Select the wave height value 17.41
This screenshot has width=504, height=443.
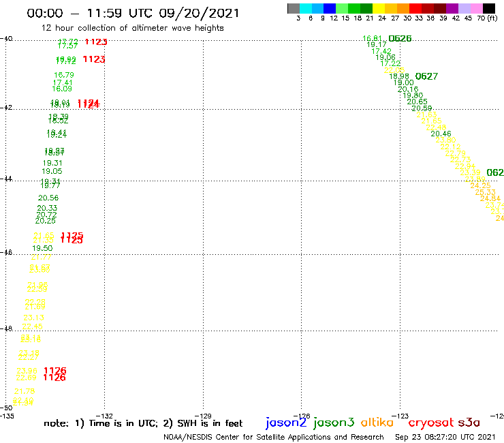click(x=63, y=82)
